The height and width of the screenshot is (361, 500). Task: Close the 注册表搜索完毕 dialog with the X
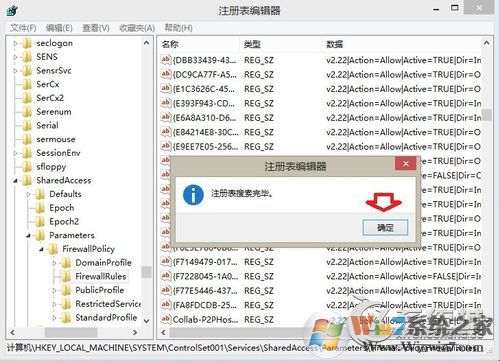click(x=406, y=164)
